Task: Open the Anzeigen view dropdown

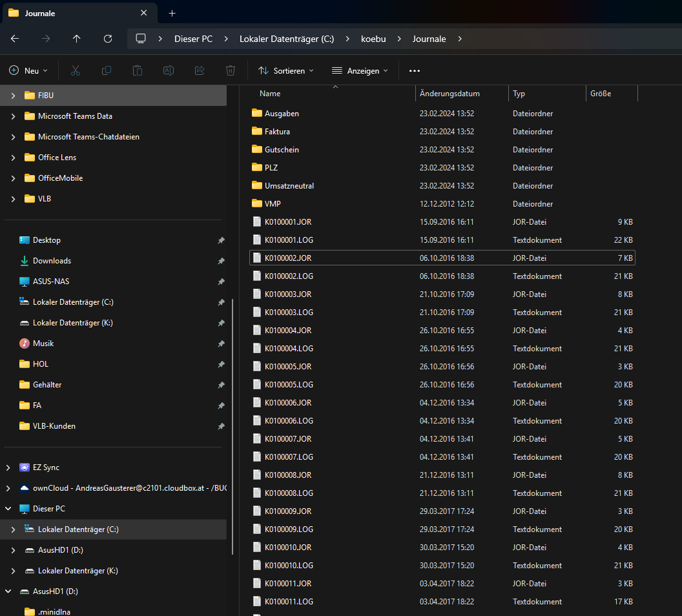Action: coord(360,70)
